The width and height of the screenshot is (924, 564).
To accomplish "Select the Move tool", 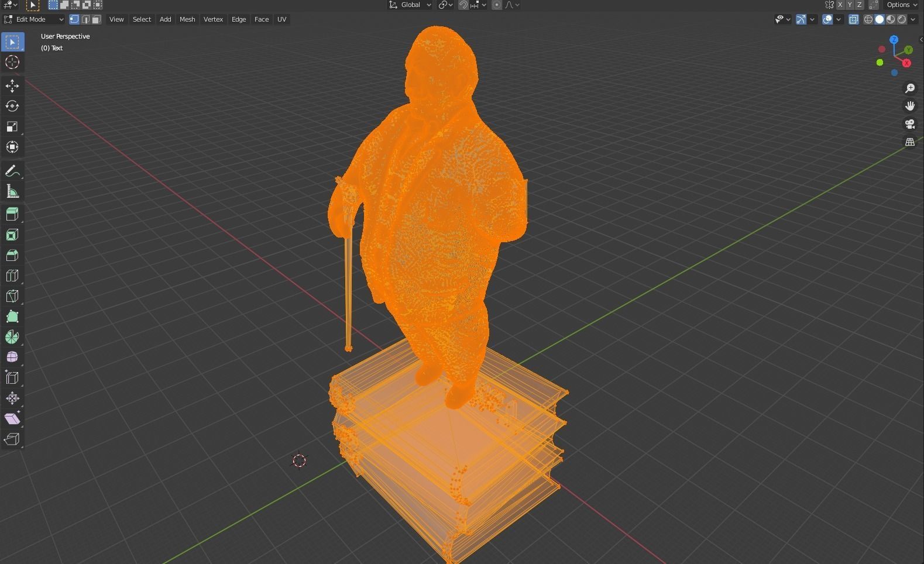I will point(12,86).
